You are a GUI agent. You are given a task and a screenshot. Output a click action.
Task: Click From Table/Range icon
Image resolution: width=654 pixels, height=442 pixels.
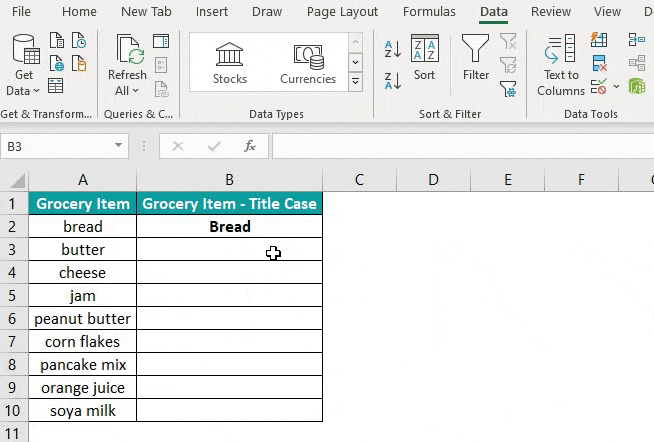pyautogui.click(x=55, y=86)
